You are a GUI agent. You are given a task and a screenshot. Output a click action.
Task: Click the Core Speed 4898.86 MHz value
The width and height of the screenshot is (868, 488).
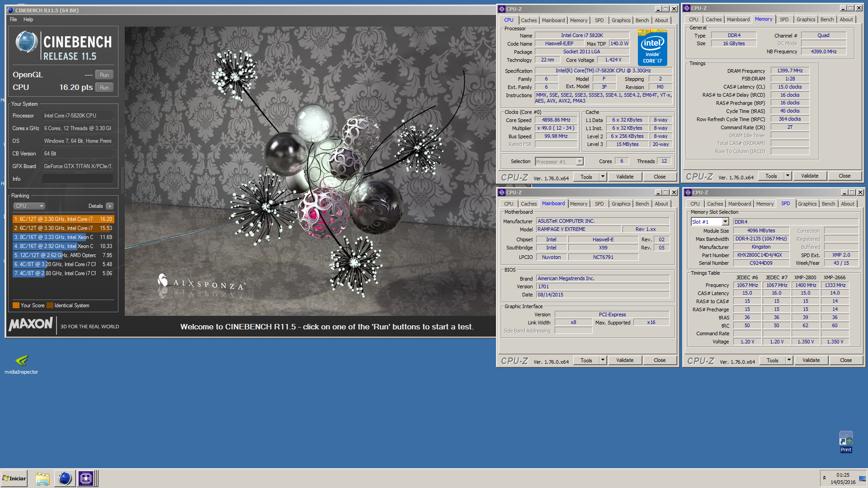(x=556, y=120)
